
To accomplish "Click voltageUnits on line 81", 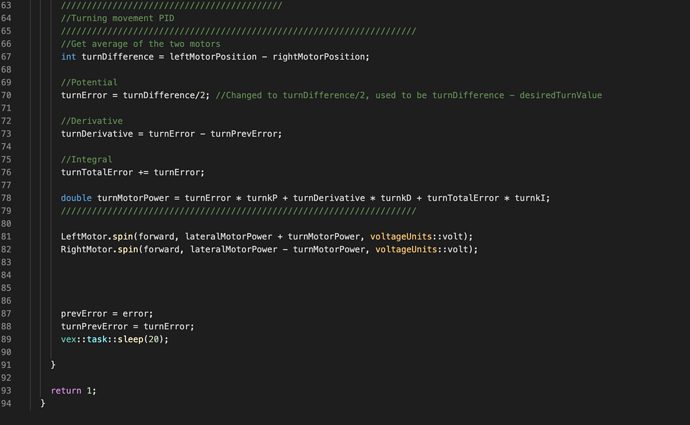I will pos(401,237).
